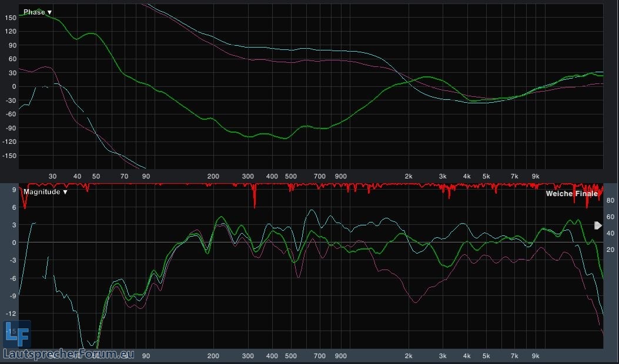Screen dimensions: 619x364
Task: Click the pink magnitude trace's dip near 2k
Action: [x=416, y=302]
